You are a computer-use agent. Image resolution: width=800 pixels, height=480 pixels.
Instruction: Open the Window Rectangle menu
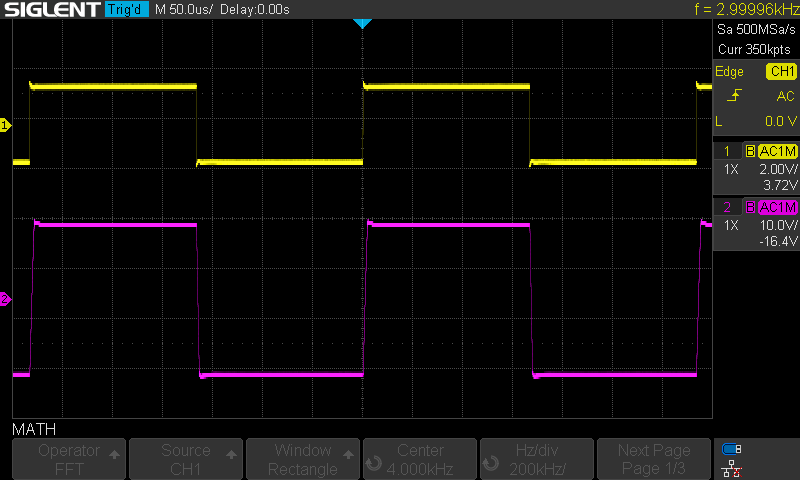[x=303, y=459]
